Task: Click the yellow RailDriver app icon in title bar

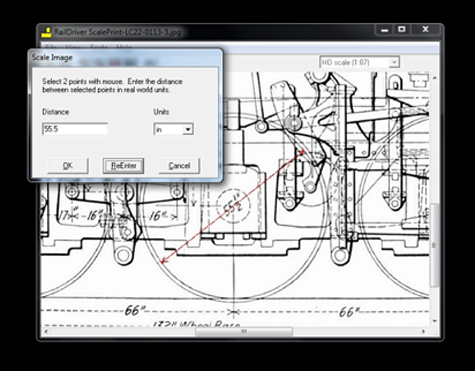Action: coord(47,32)
